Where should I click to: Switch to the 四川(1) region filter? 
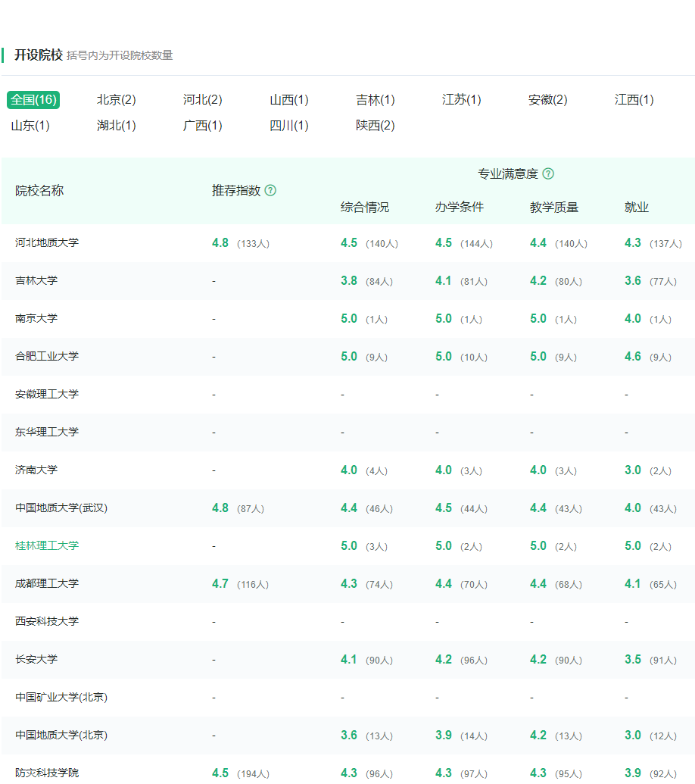pyautogui.click(x=288, y=126)
